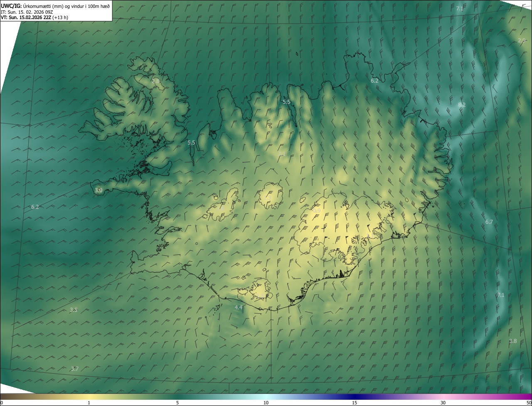
Task: Click the '3.0' value on the western peninsula tip
Action: [x=99, y=190]
